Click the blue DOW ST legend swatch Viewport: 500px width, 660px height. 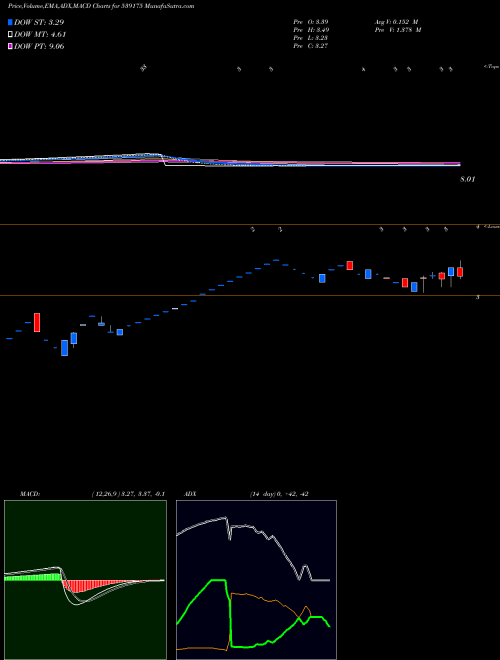tap(10, 22)
